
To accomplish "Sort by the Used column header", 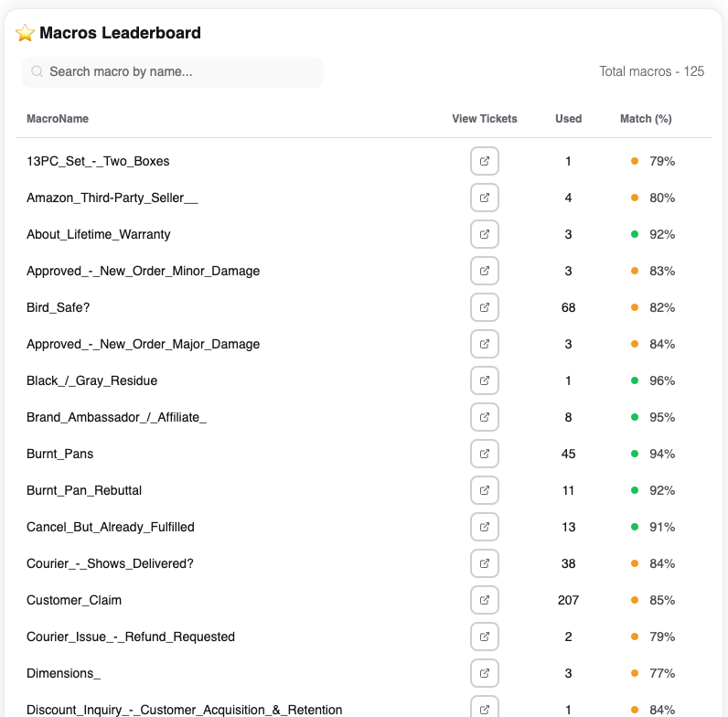I will (568, 119).
